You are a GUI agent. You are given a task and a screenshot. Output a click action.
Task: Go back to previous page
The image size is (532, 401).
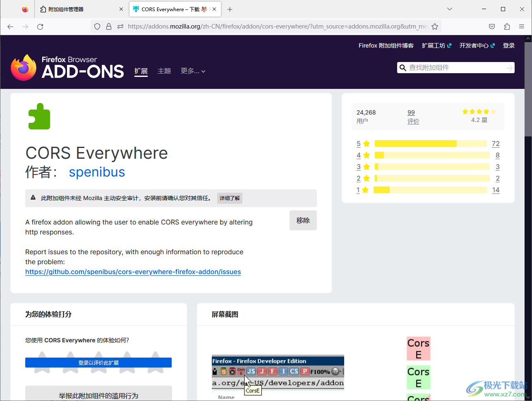pyautogui.click(x=10, y=26)
